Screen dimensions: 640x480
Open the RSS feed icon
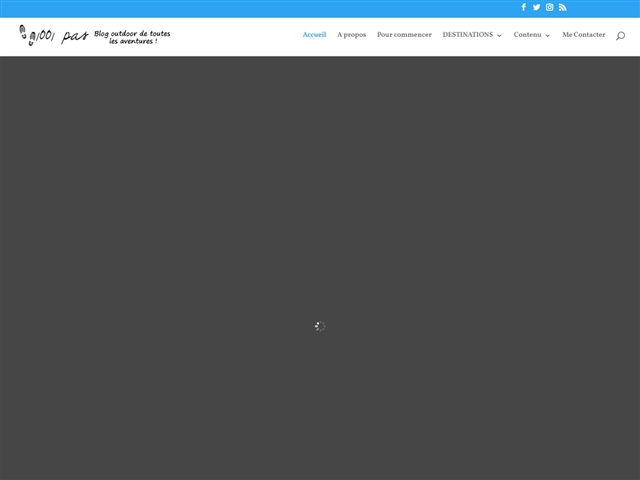click(x=562, y=7)
